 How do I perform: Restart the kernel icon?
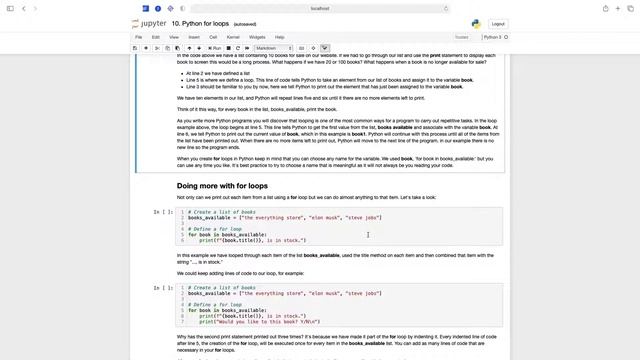pyautogui.click(x=238, y=48)
